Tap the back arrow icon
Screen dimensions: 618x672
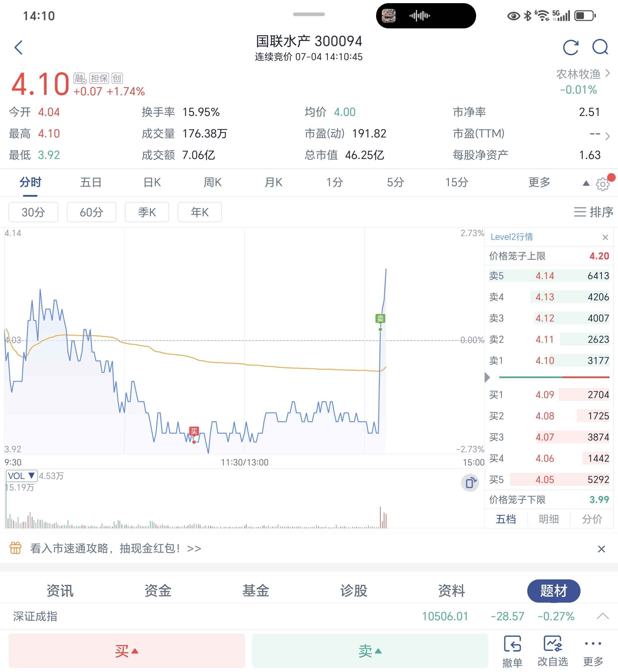click(19, 47)
